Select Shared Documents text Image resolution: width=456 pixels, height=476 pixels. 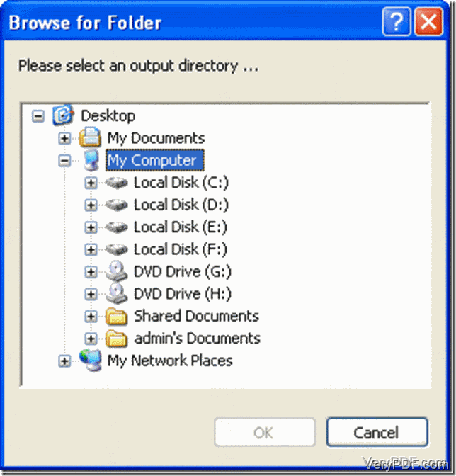tap(197, 316)
